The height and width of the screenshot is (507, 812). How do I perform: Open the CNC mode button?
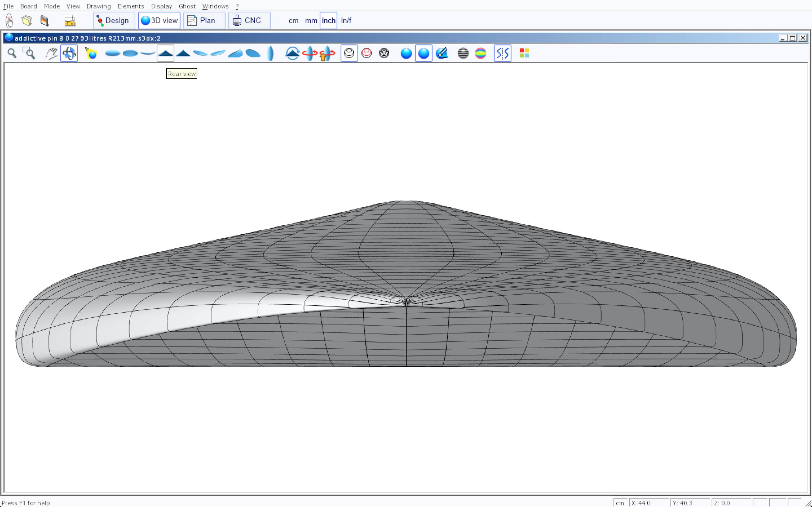pos(249,21)
